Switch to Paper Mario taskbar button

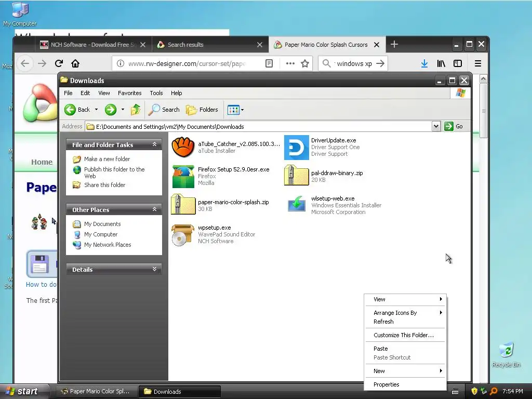97,391
